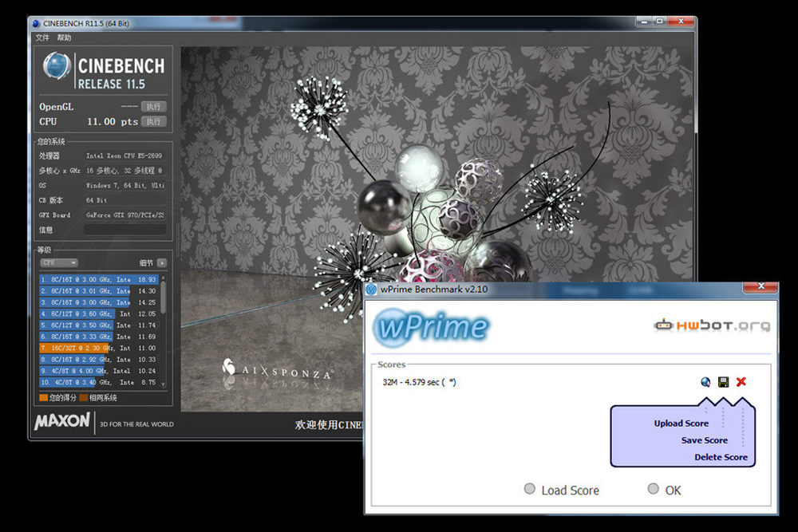Select the Load Score radio button

529,489
